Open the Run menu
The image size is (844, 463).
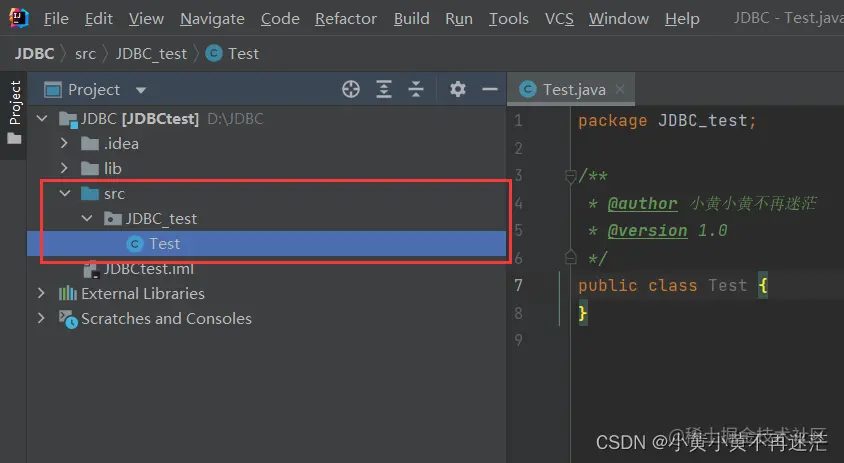(x=459, y=18)
